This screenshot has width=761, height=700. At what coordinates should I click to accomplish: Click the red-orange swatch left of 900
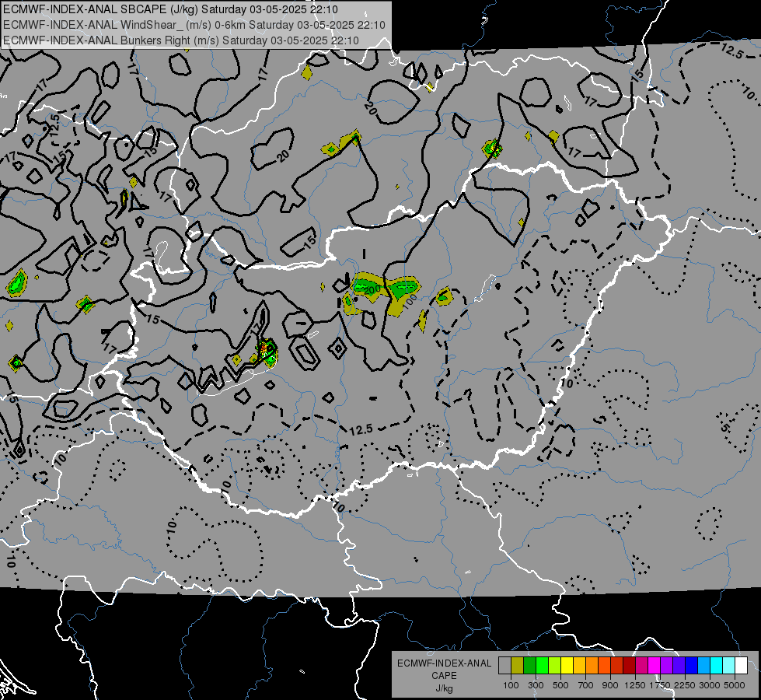(x=604, y=666)
